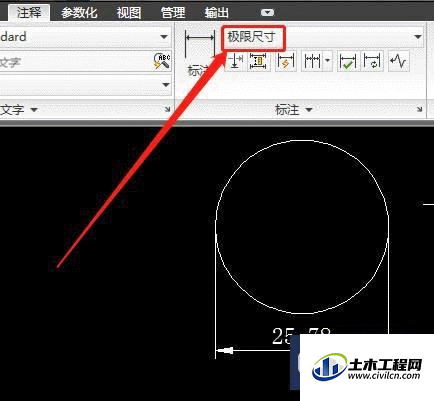Click the Continue dimension tool icon
The width and height of the screenshot is (434, 401).
pyautogui.click(x=312, y=61)
